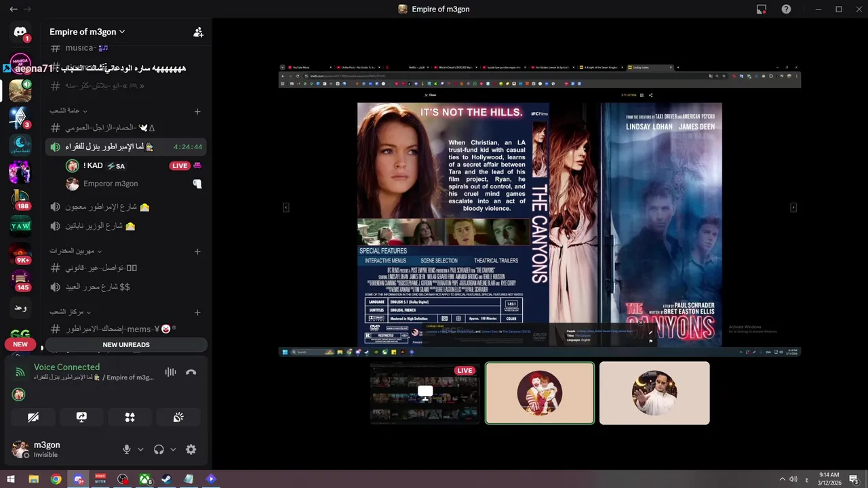Screen dimensions: 868x488
Task: Disconnect from voice with hang-up icon
Action: point(191,372)
